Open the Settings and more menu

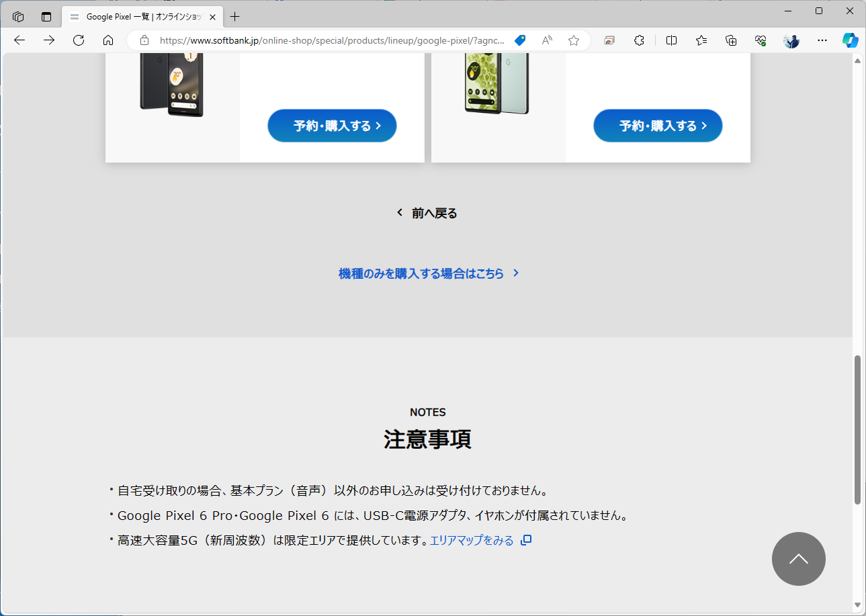(x=822, y=40)
